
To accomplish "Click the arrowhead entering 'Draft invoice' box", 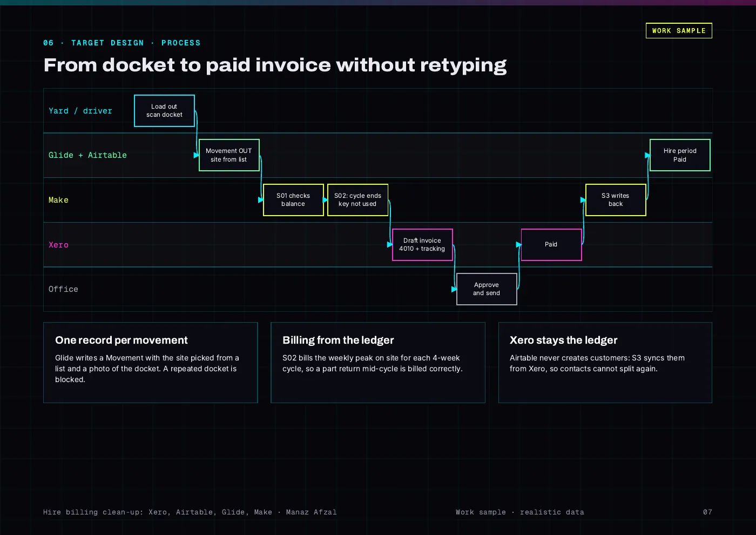I will [389, 245].
